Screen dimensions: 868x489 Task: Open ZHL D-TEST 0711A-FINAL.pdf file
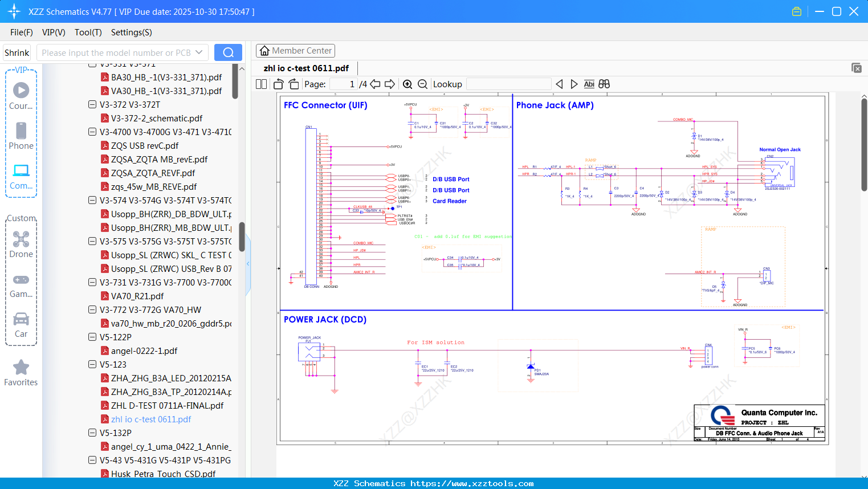pos(167,406)
